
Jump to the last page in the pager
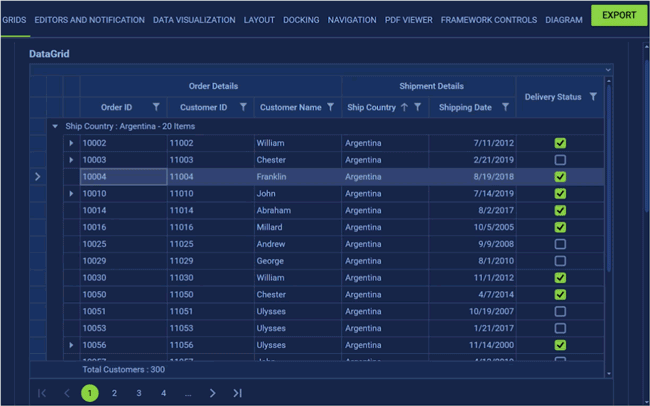click(x=237, y=393)
